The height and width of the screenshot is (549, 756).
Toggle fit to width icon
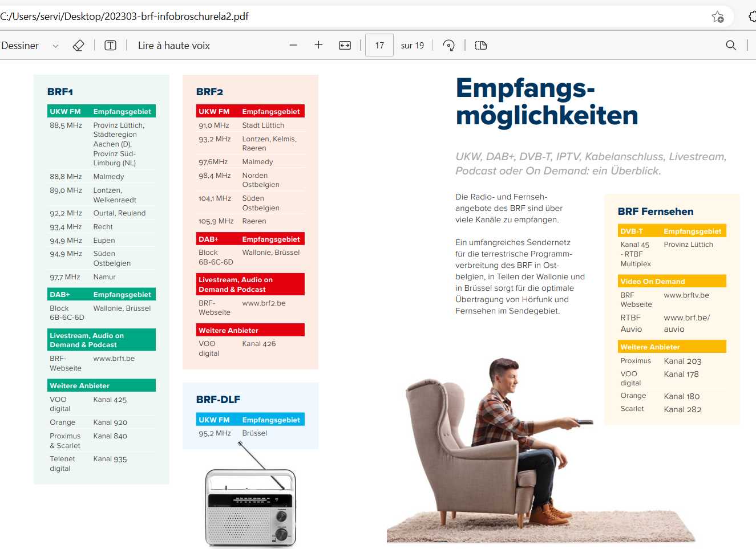click(345, 46)
